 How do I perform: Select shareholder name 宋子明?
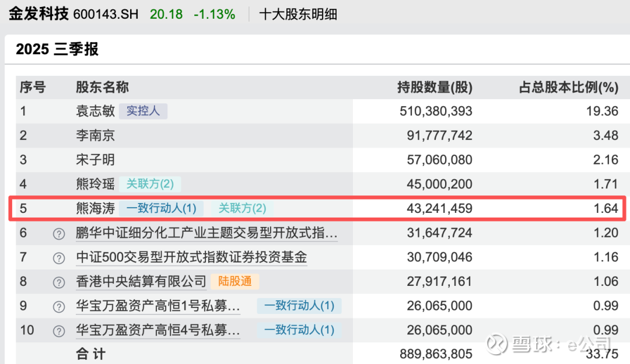(95, 160)
